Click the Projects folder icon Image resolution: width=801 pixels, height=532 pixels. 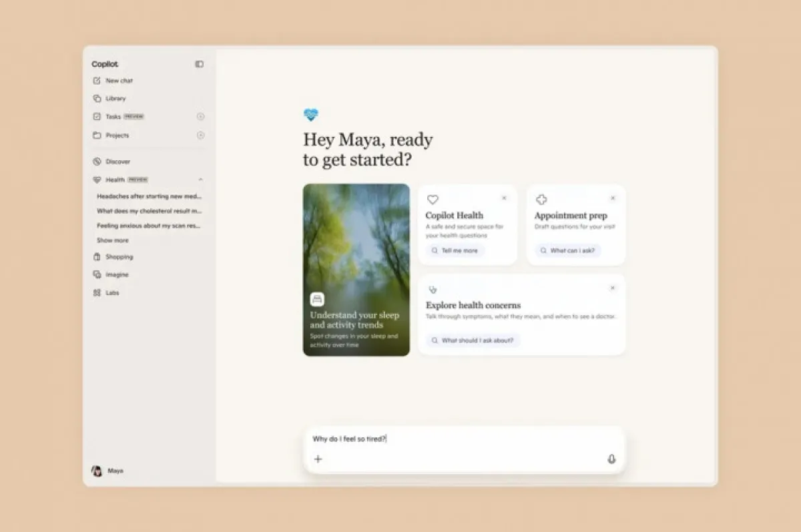point(97,136)
